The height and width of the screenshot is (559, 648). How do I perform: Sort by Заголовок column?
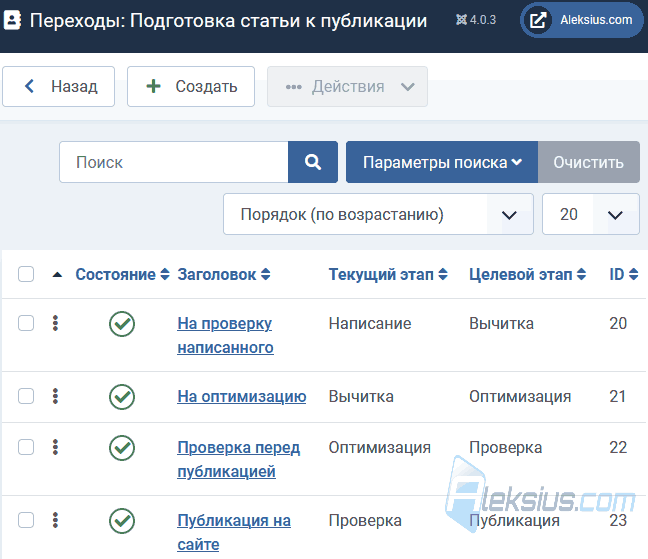[x=224, y=274]
